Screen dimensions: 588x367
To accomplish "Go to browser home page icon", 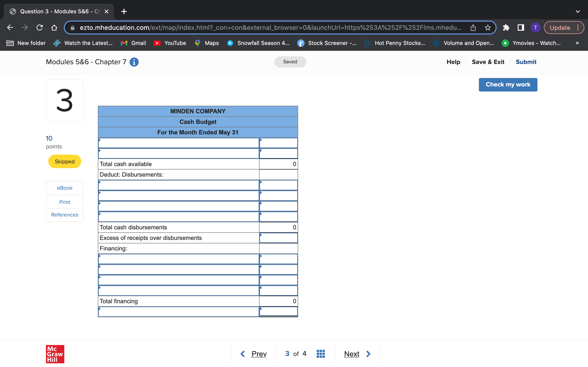I will point(54,28).
